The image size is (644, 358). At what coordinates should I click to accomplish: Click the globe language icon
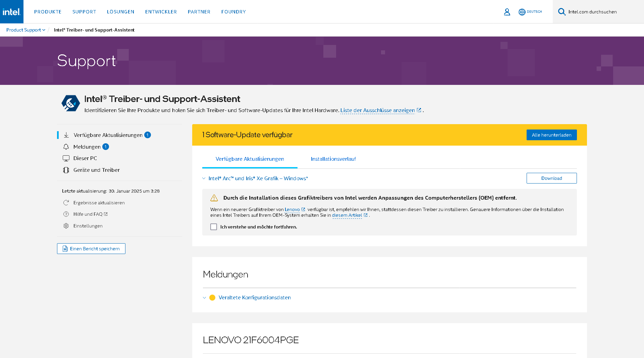point(522,12)
